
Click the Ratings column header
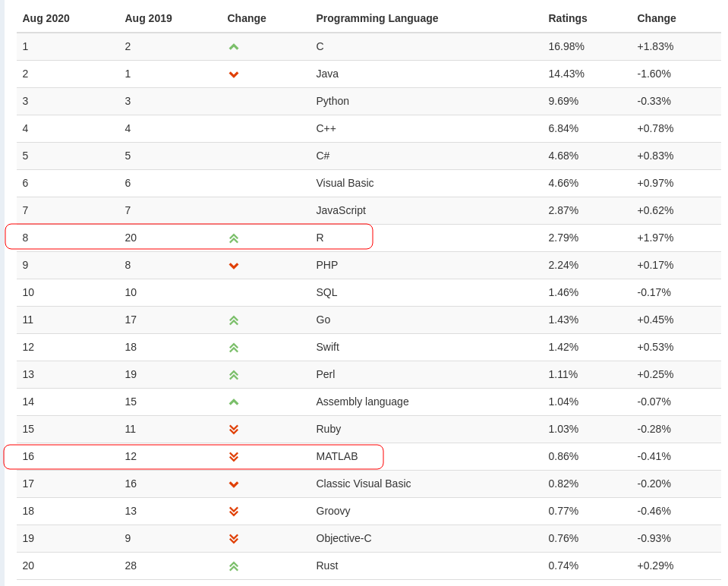click(567, 18)
